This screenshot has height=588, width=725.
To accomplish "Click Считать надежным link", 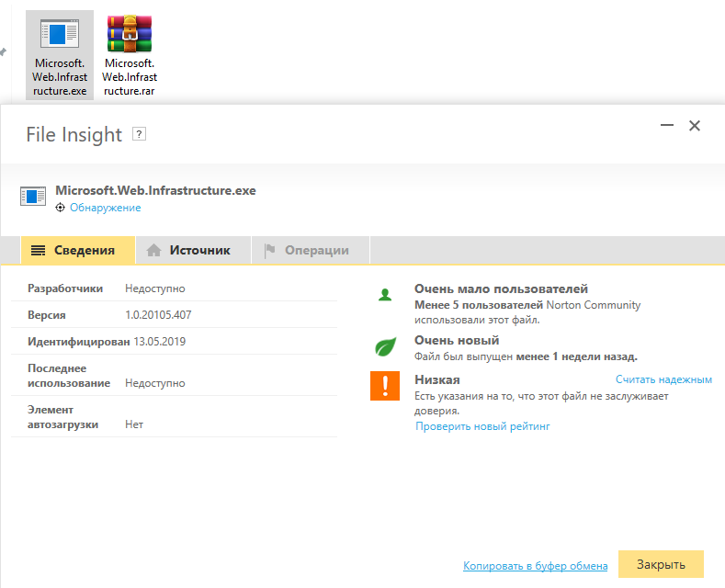I will (x=663, y=379).
